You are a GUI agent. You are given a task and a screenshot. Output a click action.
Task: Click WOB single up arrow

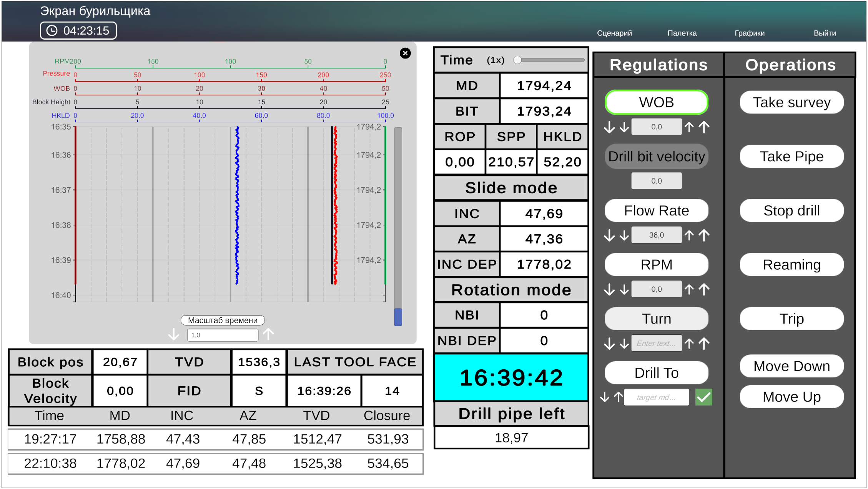tap(689, 127)
